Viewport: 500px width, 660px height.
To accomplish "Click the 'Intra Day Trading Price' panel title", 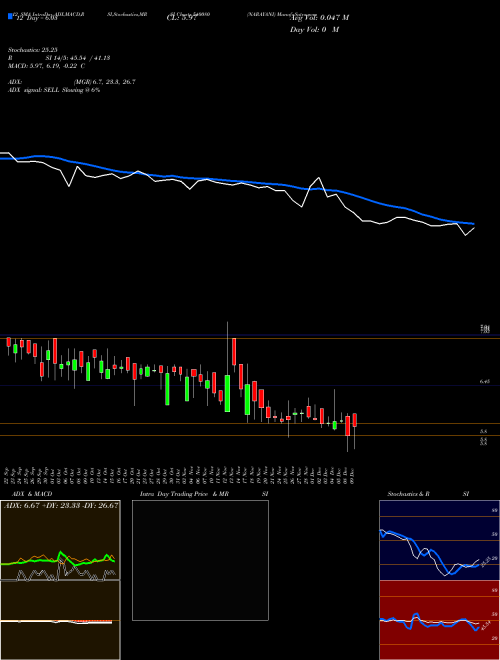I will click(x=174, y=494).
